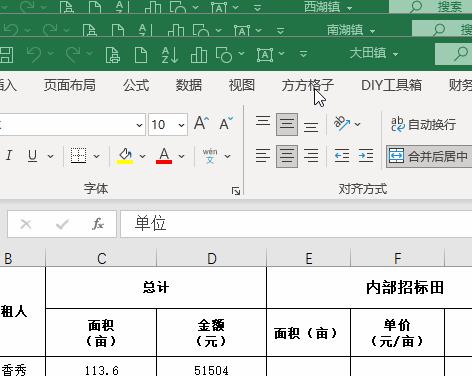Toggle align text right
Image resolution: width=472 pixels, height=376 pixels.
[311, 156]
